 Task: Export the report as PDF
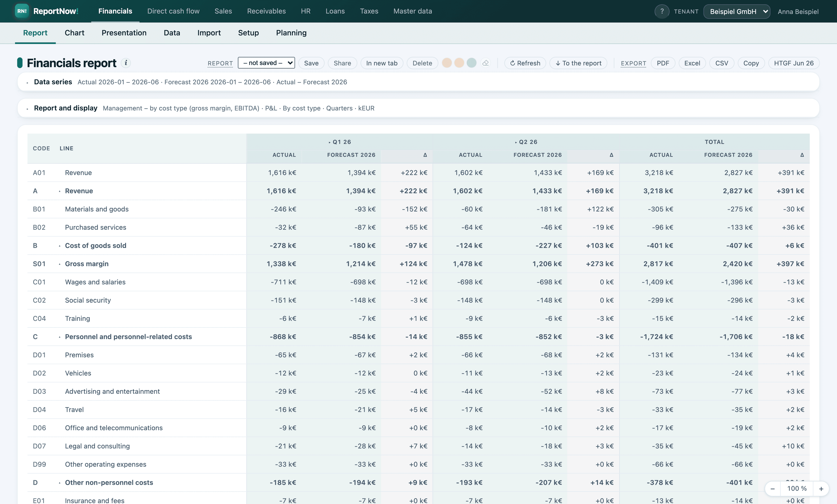663,63
